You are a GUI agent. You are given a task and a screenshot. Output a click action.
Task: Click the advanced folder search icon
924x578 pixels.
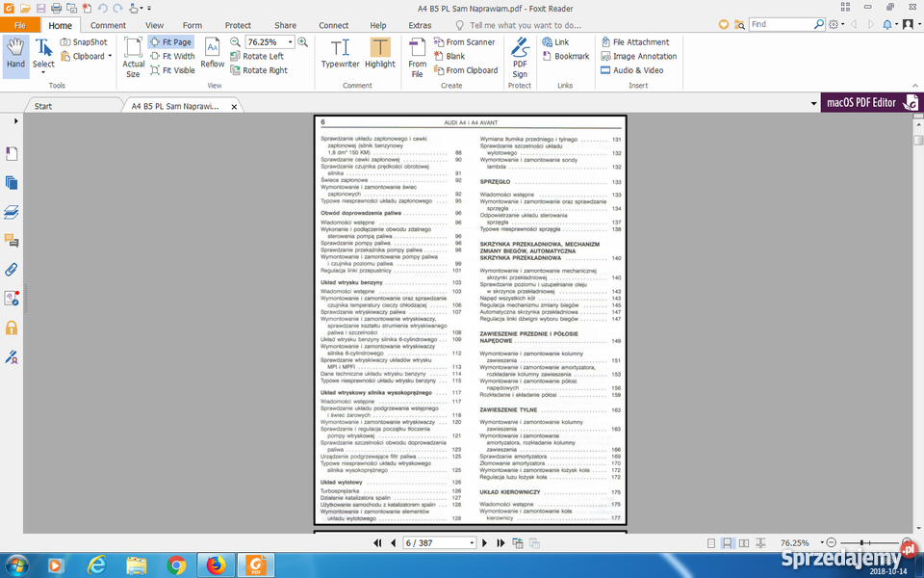click(739, 25)
